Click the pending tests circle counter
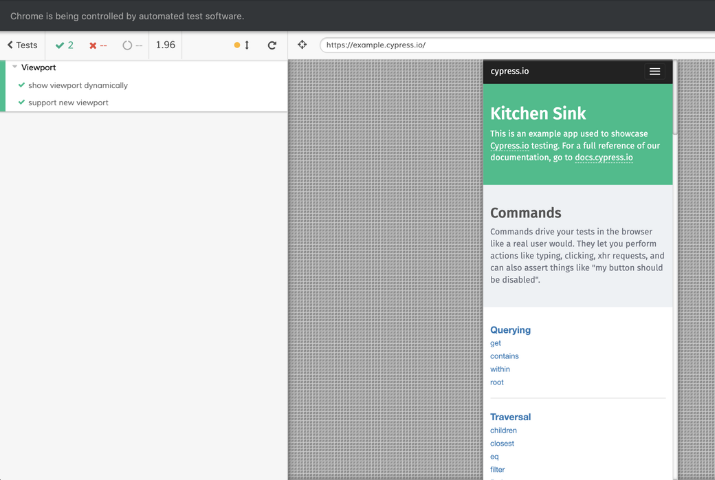 tap(132, 45)
